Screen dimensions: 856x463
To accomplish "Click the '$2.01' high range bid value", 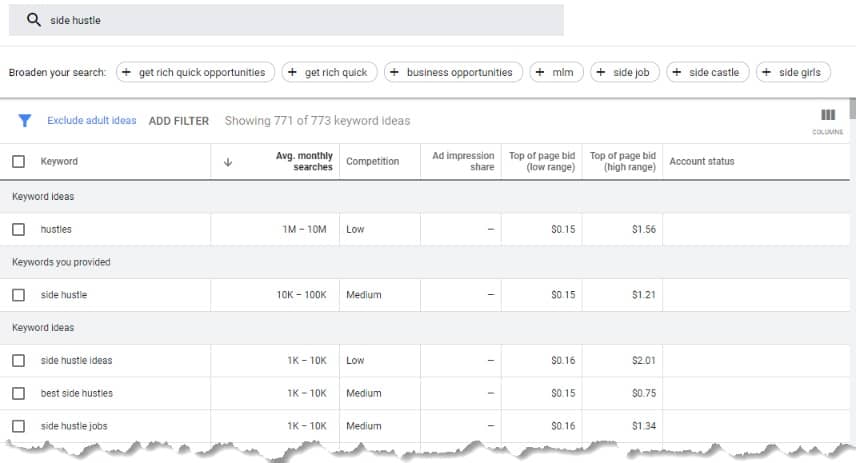I will point(644,360).
